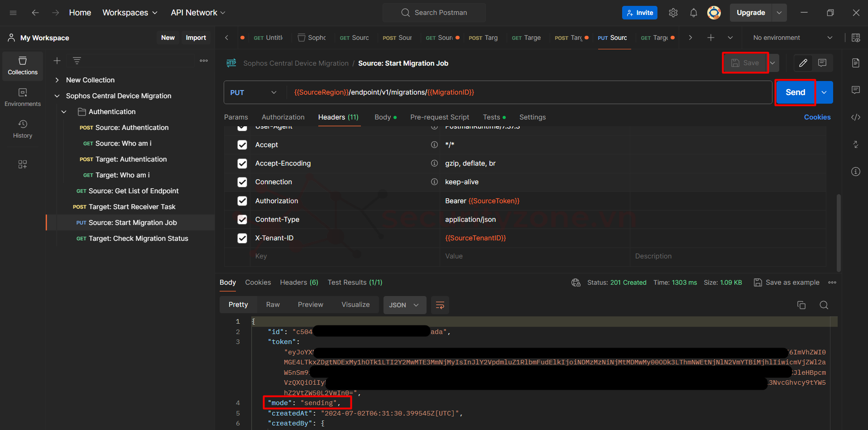Open the response more options ellipsis
The width and height of the screenshot is (868, 430).
(x=832, y=282)
